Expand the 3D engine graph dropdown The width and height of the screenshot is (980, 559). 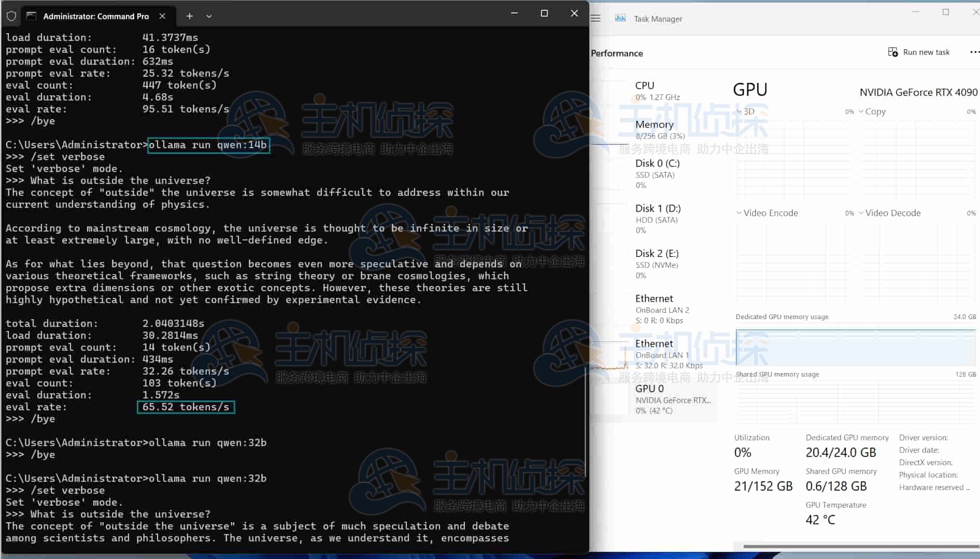pyautogui.click(x=740, y=111)
